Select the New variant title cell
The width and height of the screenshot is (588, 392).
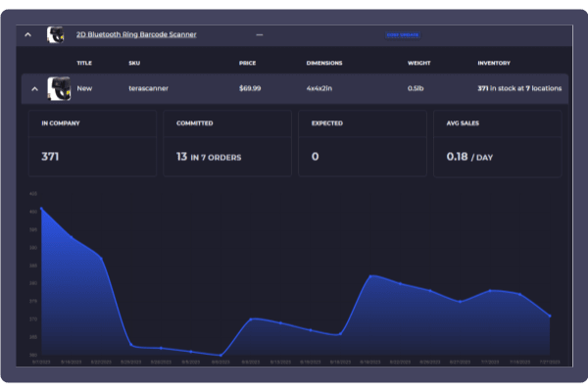pos(84,88)
